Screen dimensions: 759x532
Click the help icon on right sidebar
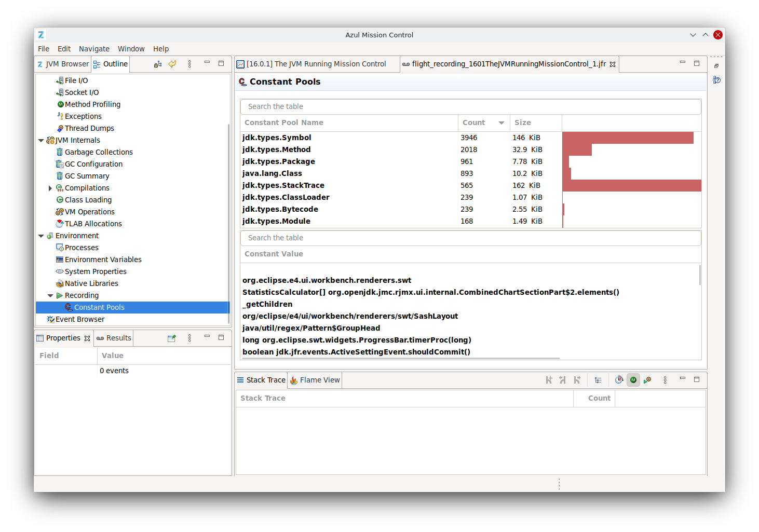click(717, 80)
